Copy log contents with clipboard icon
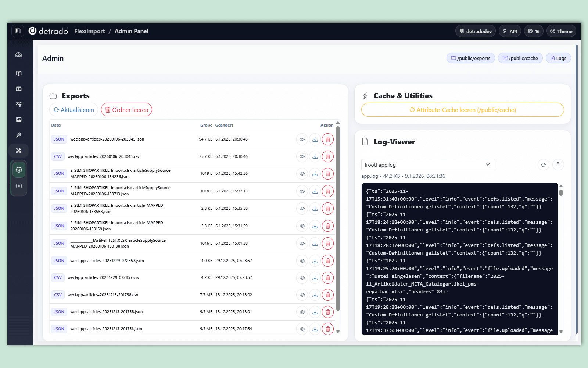This screenshot has width=588, height=368. click(x=558, y=165)
